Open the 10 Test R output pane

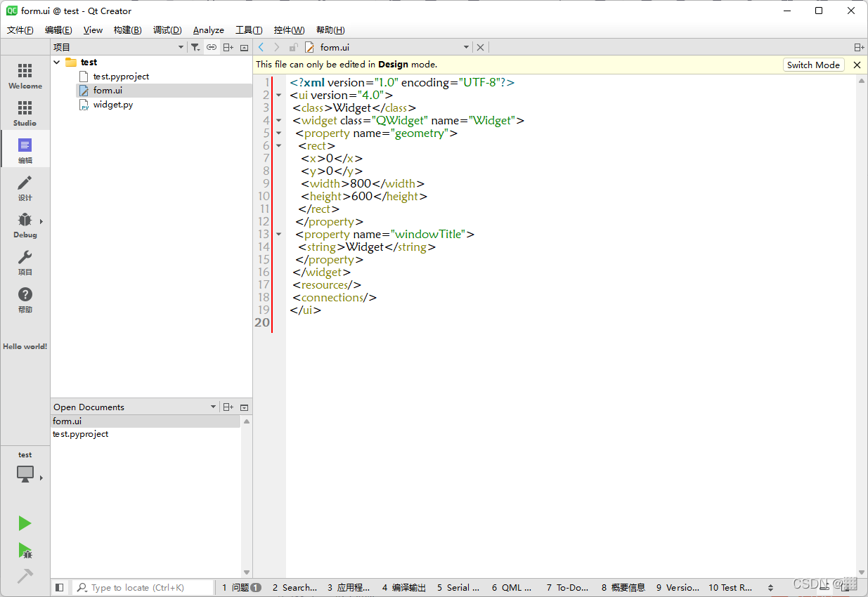click(730, 587)
